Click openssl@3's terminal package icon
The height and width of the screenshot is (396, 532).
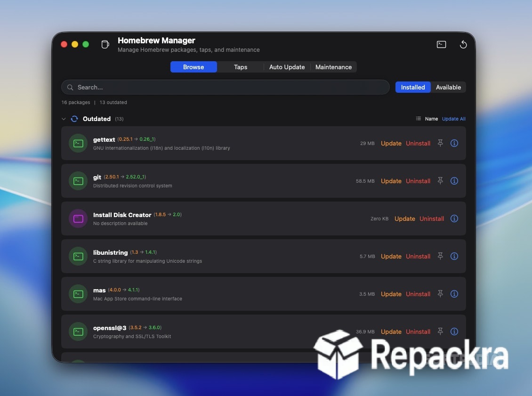click(x=78, y=331)
